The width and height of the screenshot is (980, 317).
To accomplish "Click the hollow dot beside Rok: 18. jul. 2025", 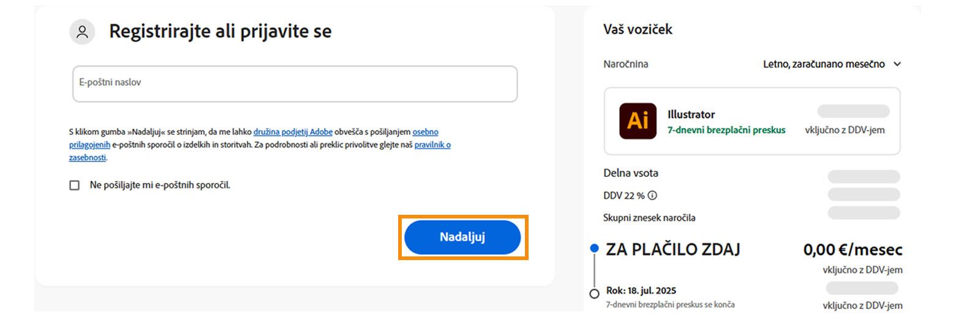I will point(594,294).
